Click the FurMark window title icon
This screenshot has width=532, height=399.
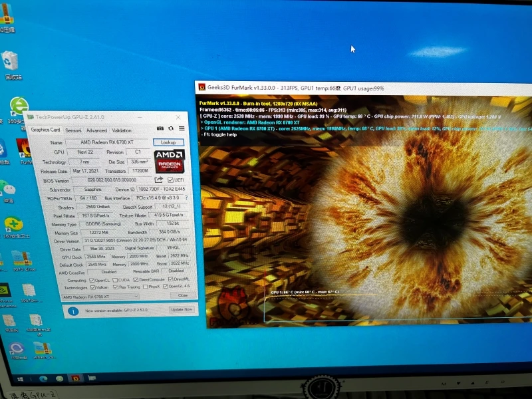[x=202, y=87]
